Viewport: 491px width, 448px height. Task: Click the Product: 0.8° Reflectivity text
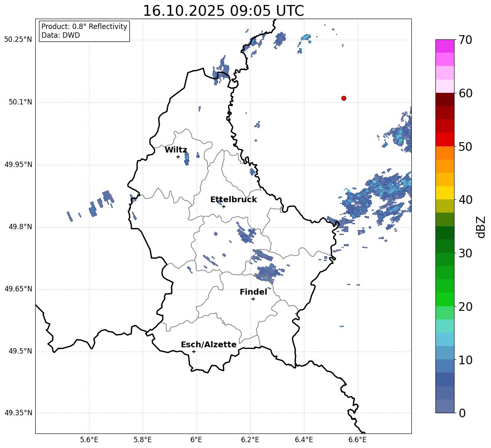pos(84,27)
